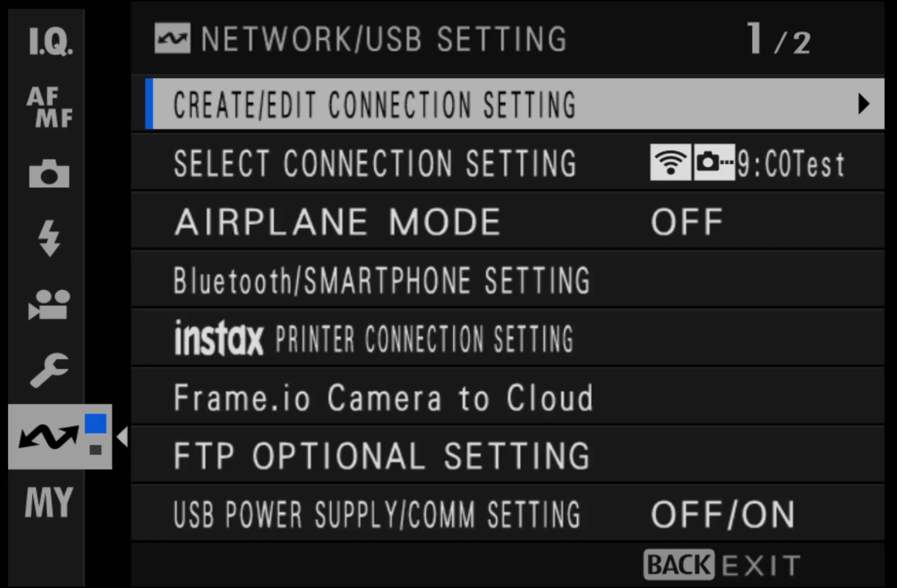Select the flash setting tab icon

click(x=49, y=238)
